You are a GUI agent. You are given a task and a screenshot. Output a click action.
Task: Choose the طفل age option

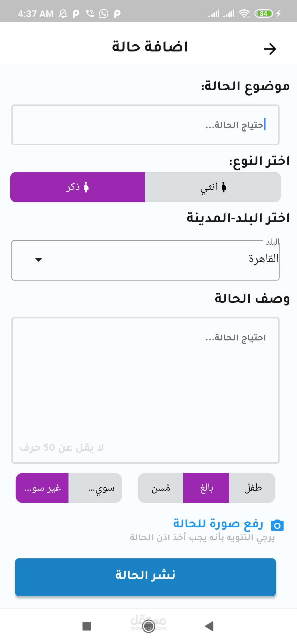252,488
